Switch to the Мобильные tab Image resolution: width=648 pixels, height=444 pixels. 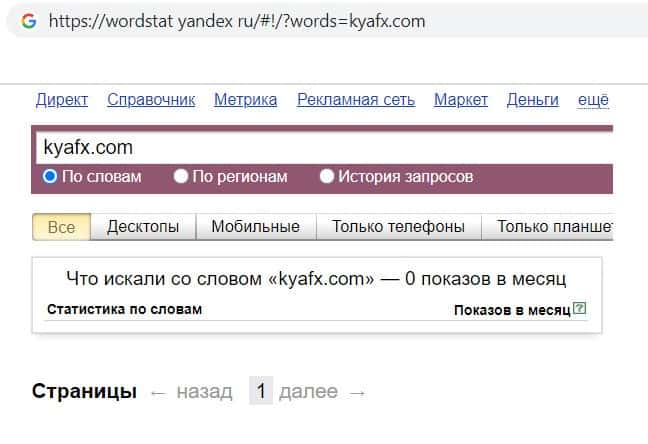256,227
